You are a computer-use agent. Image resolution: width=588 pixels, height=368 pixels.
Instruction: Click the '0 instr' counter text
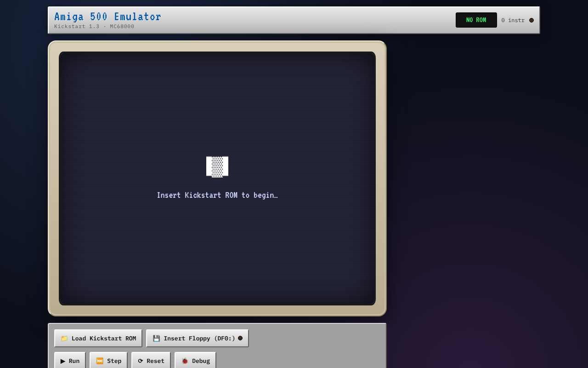click(x=513, y=20)
